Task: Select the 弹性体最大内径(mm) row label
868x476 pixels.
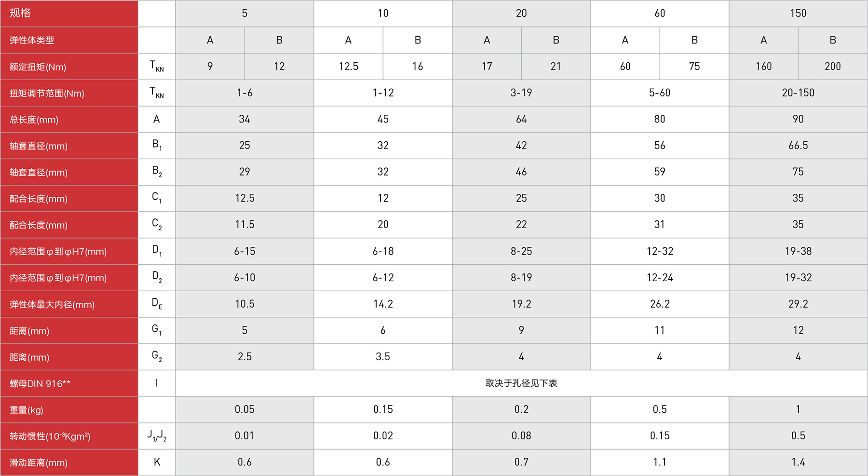Action: click(69, 304)
